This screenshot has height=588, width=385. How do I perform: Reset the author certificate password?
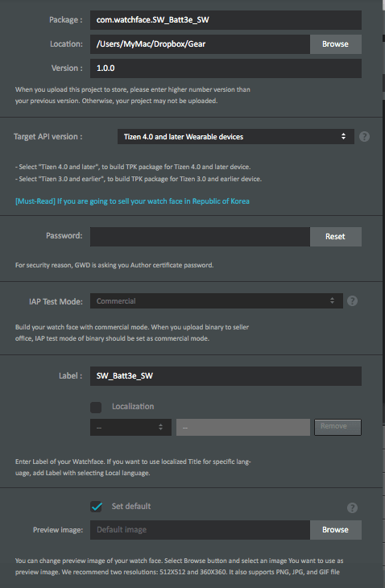pos(336,237)
